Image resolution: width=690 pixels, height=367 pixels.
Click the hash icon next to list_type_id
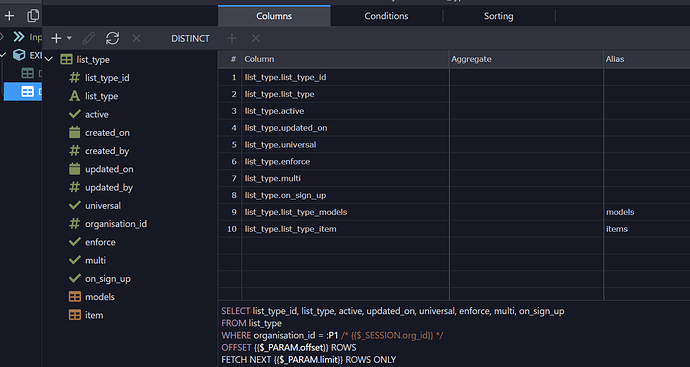pos(75,78)
